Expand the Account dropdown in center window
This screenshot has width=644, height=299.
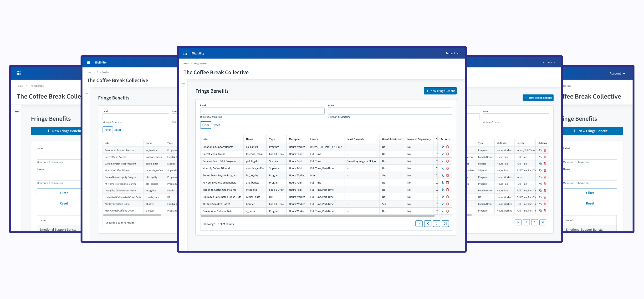click(x=452, y=53)
